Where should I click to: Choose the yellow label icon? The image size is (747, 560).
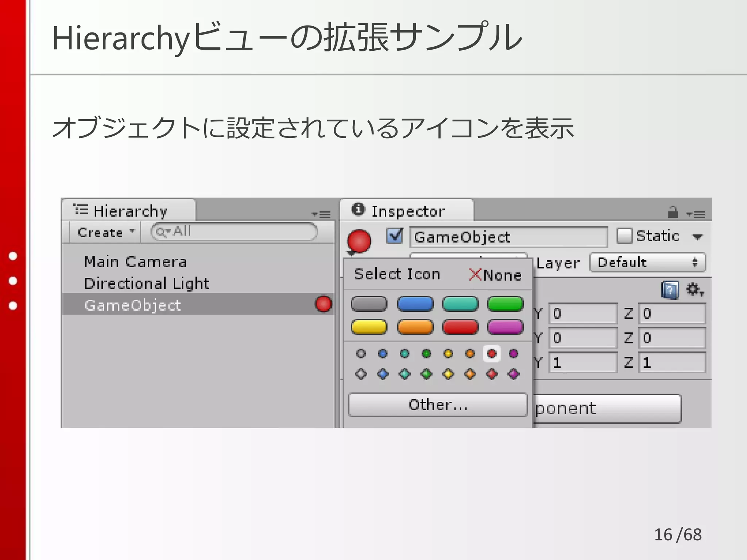[369, 327]
